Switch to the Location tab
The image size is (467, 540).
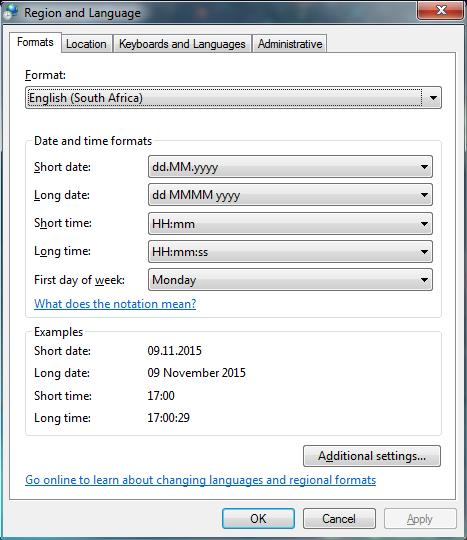coord(86,44)
